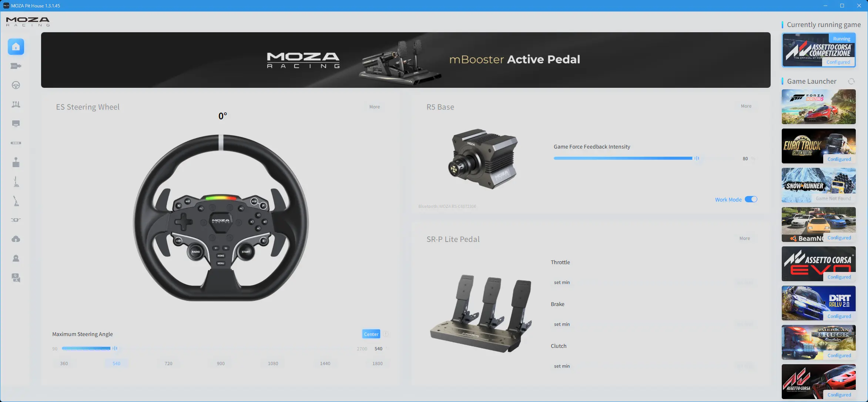Launch American Truck Simulator

[819, 342]
